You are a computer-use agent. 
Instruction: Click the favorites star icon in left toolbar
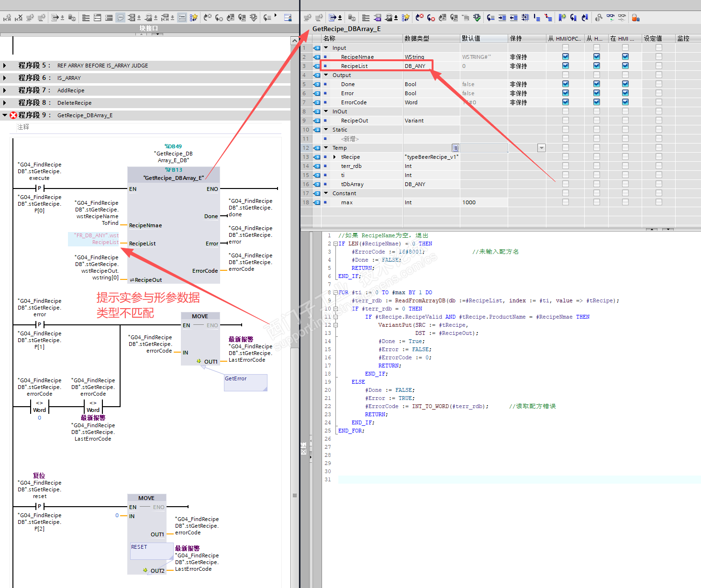pyautogui.click(x=193, y=18)
